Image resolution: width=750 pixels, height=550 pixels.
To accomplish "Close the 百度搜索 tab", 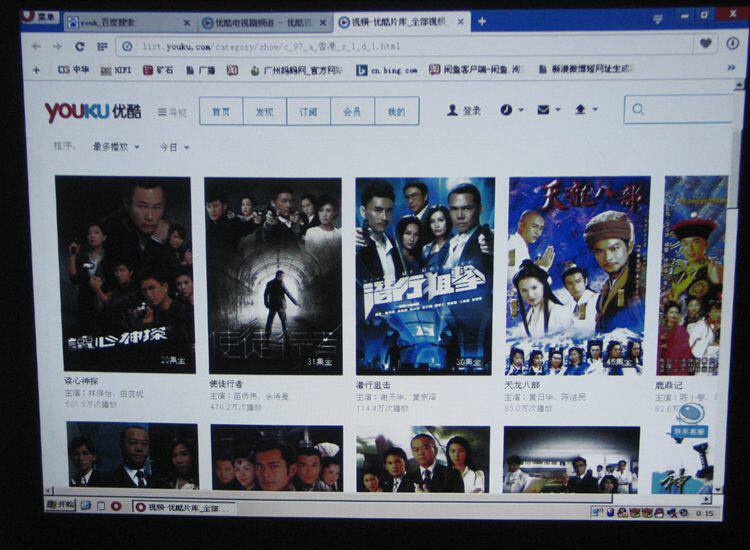I will click(x=187, y=22).
